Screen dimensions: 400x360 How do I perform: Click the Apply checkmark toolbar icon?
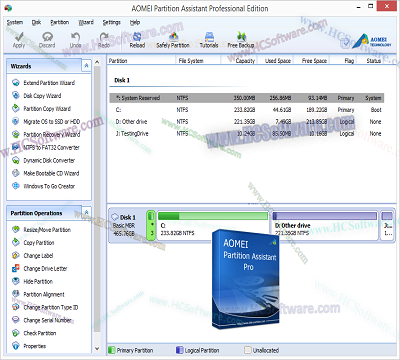click(x=19, y=37)
